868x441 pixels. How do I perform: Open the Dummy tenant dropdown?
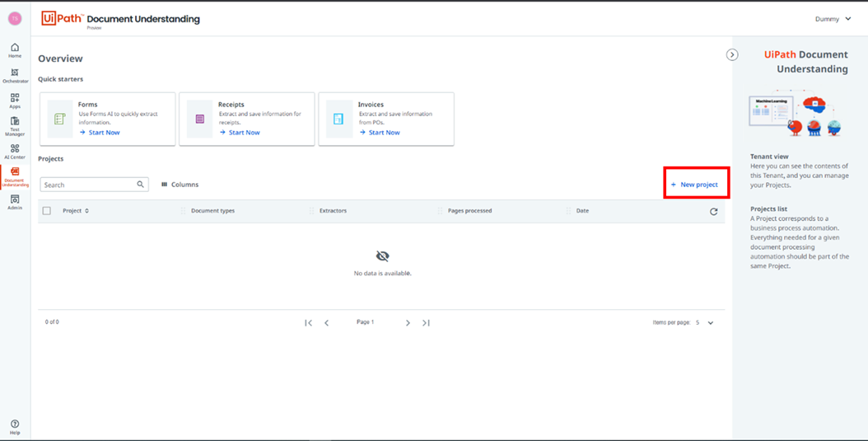(x=833, y=19)
